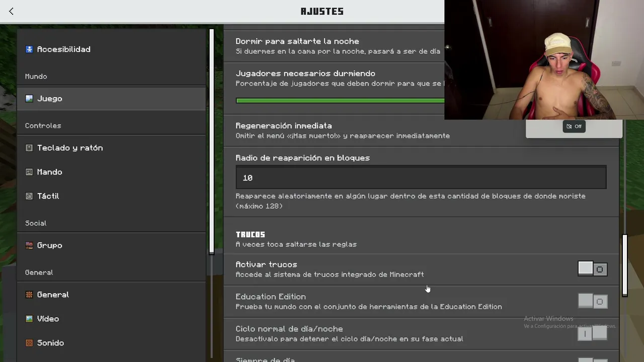Turn off Ciclo normal de día/noche switch
This screenshot has width=644, height=362.
pos(593,333)
